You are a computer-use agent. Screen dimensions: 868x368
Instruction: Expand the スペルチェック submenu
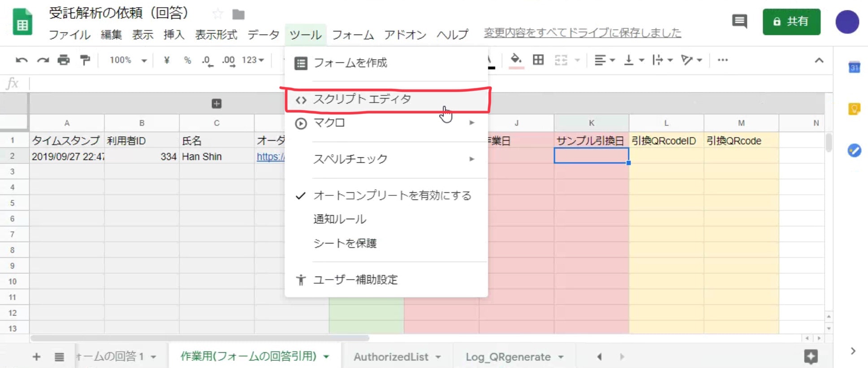(386, 159)
